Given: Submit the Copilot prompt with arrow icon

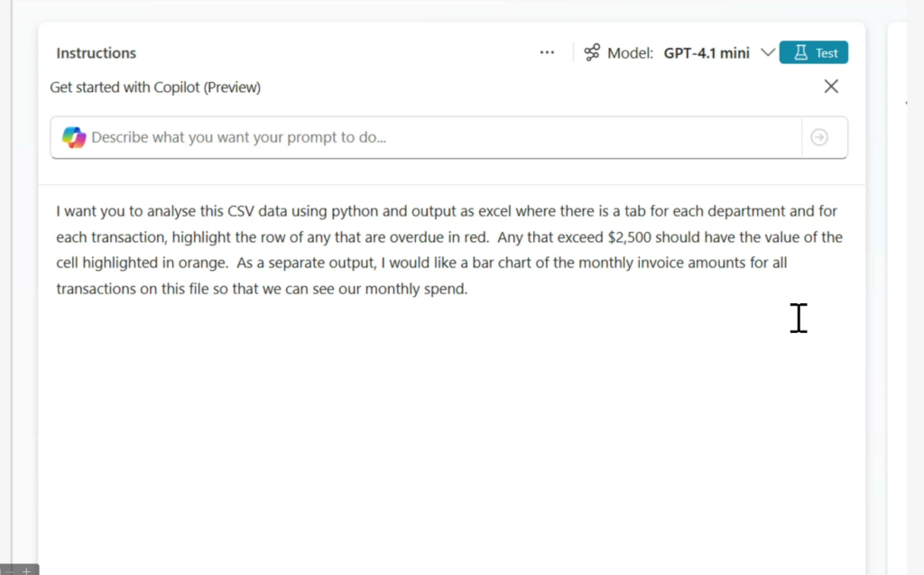Looking at the screenshot, I should point(819,137).
